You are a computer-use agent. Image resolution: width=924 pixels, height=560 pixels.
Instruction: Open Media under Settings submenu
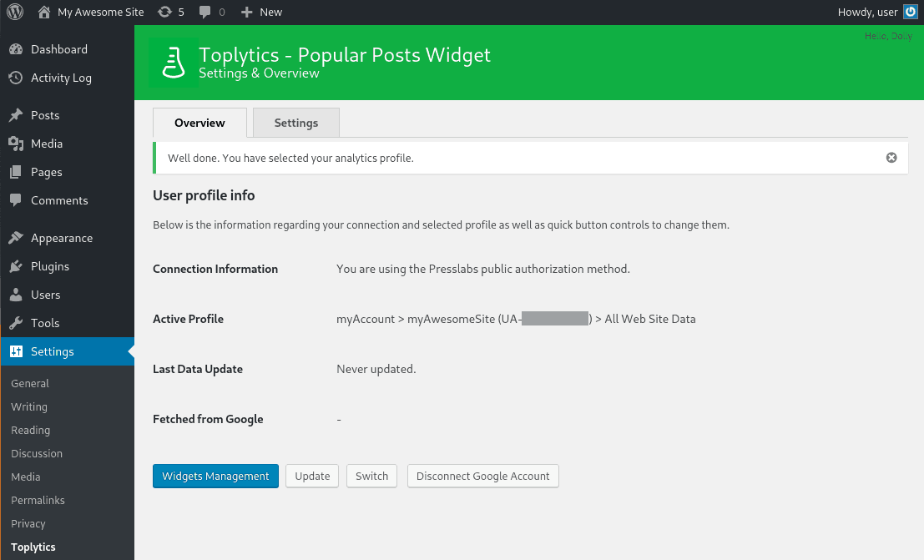(26, 477)
